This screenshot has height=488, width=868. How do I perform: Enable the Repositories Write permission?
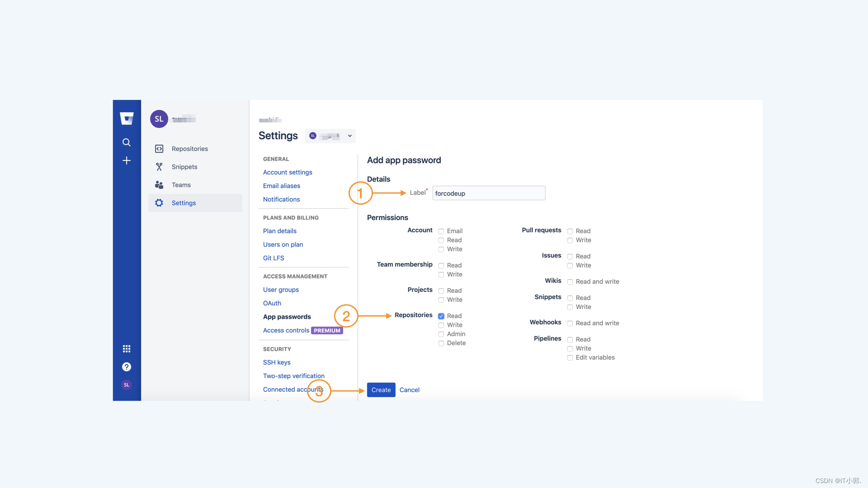click(441, 325)
